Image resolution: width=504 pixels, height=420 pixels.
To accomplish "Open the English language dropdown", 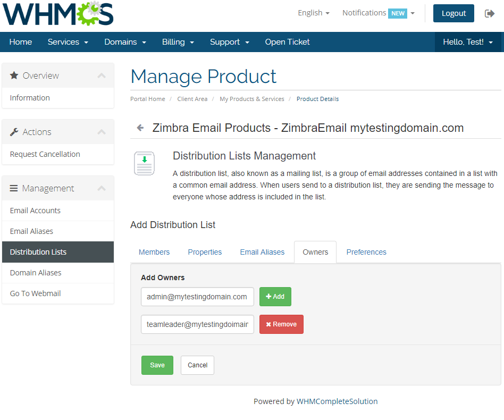I will click(x=313, y=13).
